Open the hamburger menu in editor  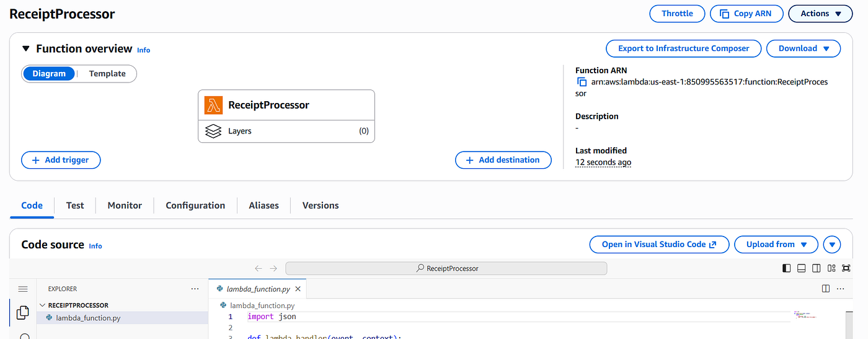[23, 289]
